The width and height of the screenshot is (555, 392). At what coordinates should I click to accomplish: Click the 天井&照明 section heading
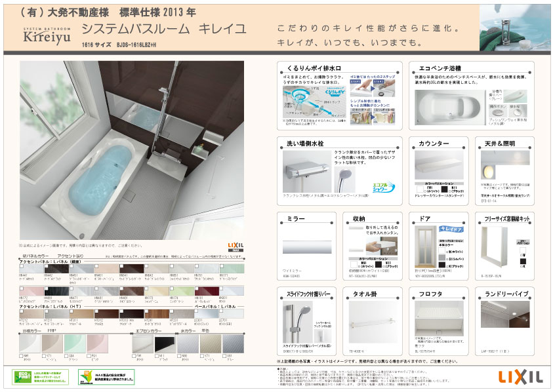tap(500, 144)
